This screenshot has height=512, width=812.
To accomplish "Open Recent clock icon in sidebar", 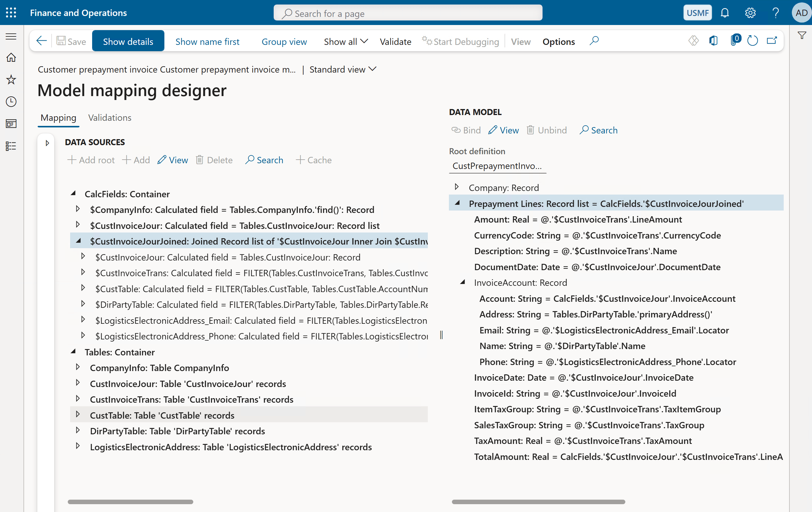I will pos(11,101).
